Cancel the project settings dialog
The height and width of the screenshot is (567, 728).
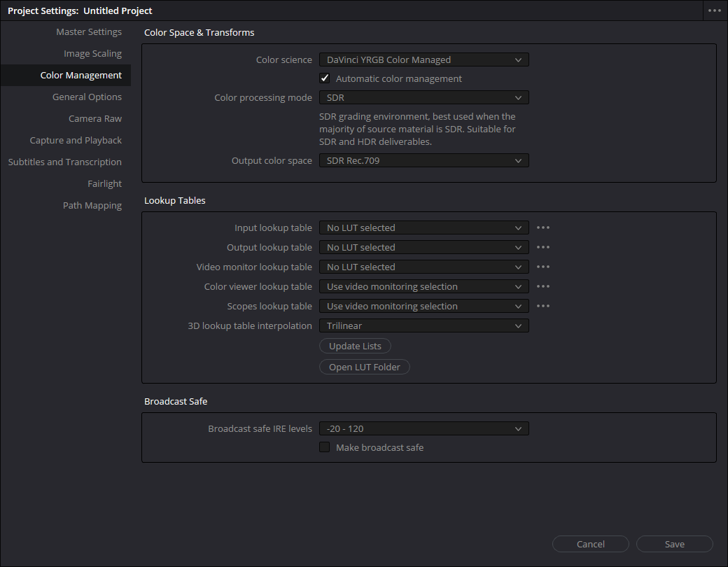[590, 544]
